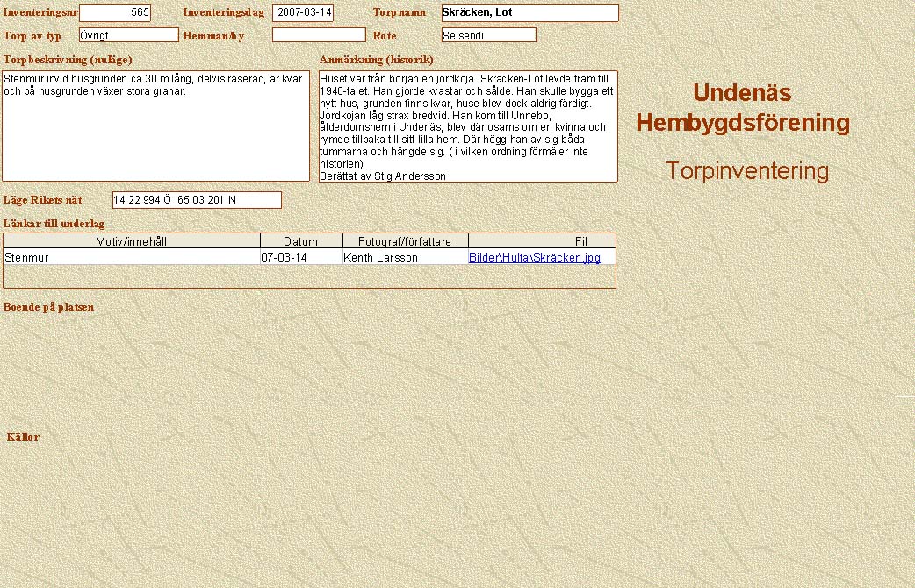This screenshot has width=915, height=588.
Task: Focus the Läge Rikets nät coordinates field
Action: pyautogui.click(x=197, y=200)
